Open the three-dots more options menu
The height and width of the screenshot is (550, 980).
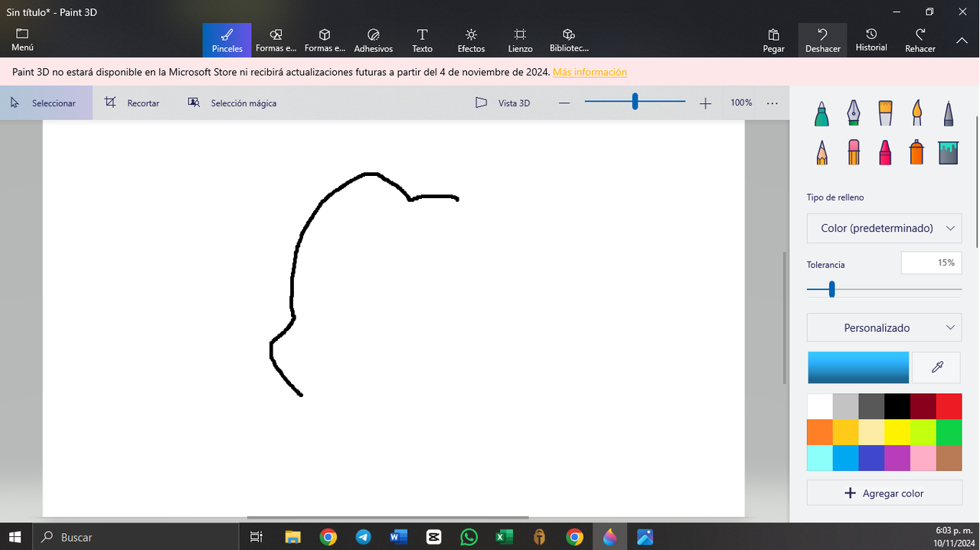[x=772, y=103]
